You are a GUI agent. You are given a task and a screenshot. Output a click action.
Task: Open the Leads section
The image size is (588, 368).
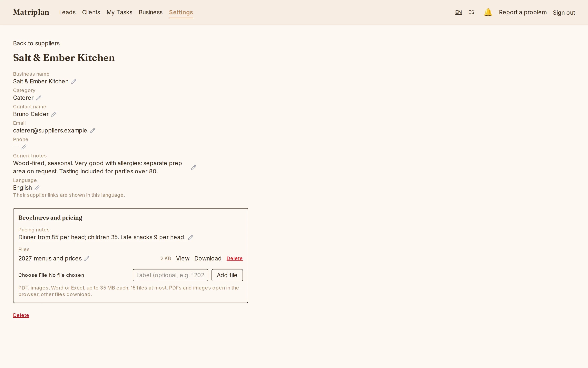pos(67,12)
